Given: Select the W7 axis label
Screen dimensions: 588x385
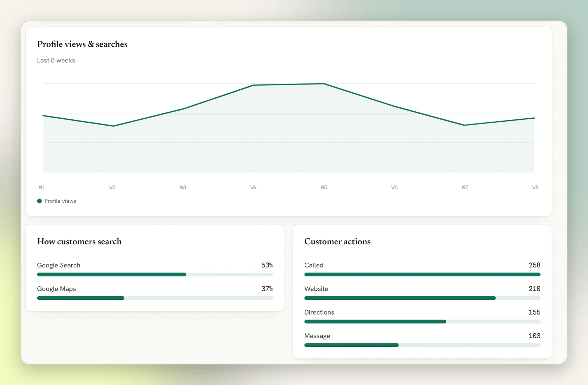Looking at the screenshot, I should (x=465, y=187).
